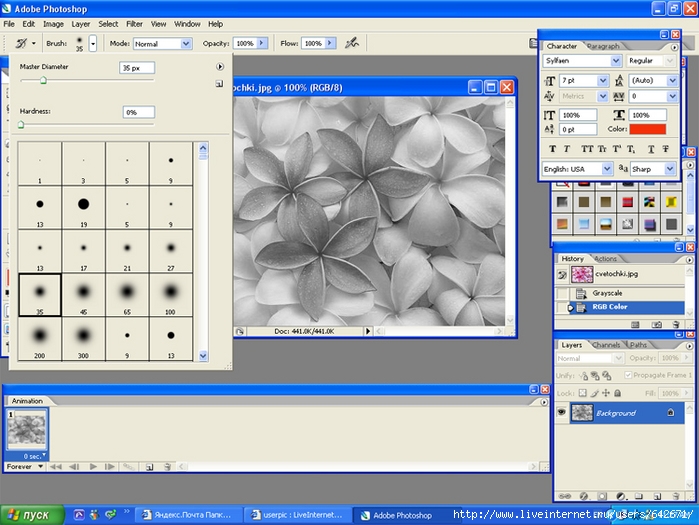The height and width of the screenshot is (525, 699).
Task: Open the Image menu
Action: pyautogui.click(x=53, y=24)
